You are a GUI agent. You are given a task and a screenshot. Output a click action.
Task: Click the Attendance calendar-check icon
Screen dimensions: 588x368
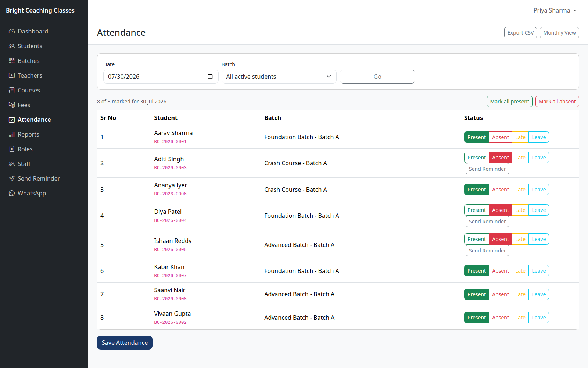[12, 120]
